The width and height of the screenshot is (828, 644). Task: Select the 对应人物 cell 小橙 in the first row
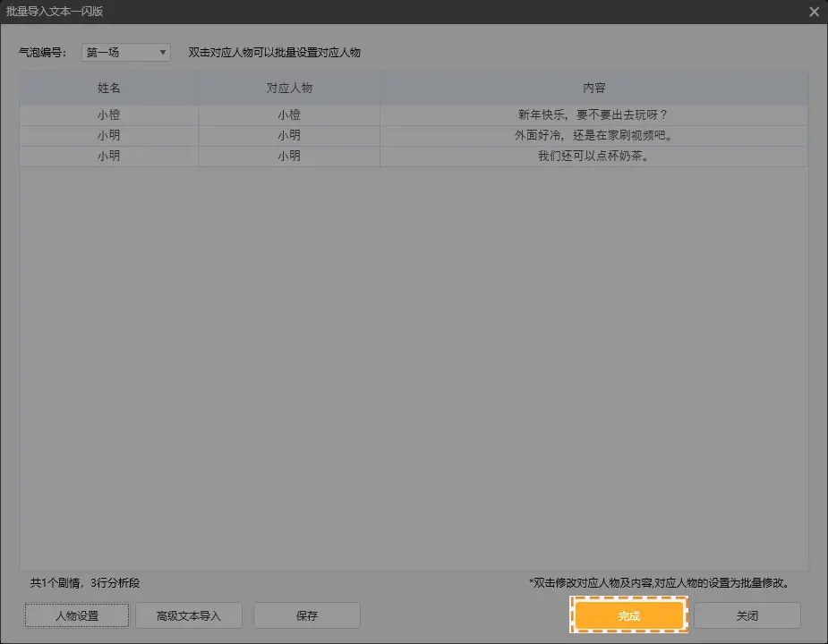pyautogui.click(x=288, y=114)
